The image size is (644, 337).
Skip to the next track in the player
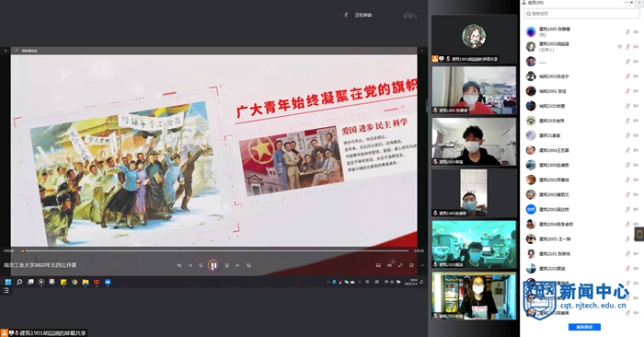click(237, 265)
